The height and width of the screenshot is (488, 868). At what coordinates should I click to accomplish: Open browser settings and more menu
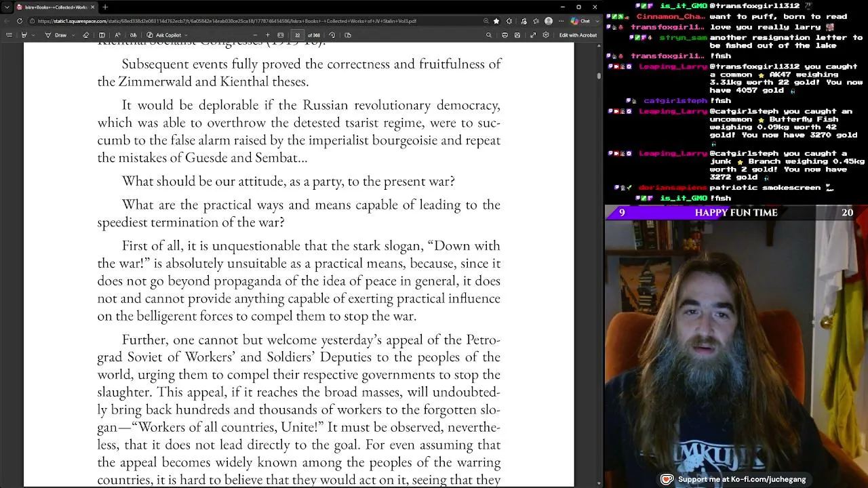561,21
